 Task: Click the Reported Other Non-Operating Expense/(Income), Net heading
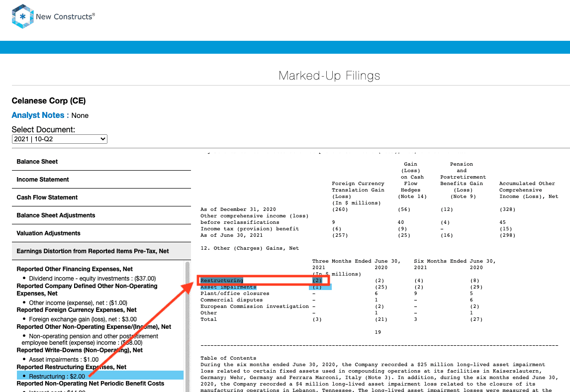click(94, 327)
